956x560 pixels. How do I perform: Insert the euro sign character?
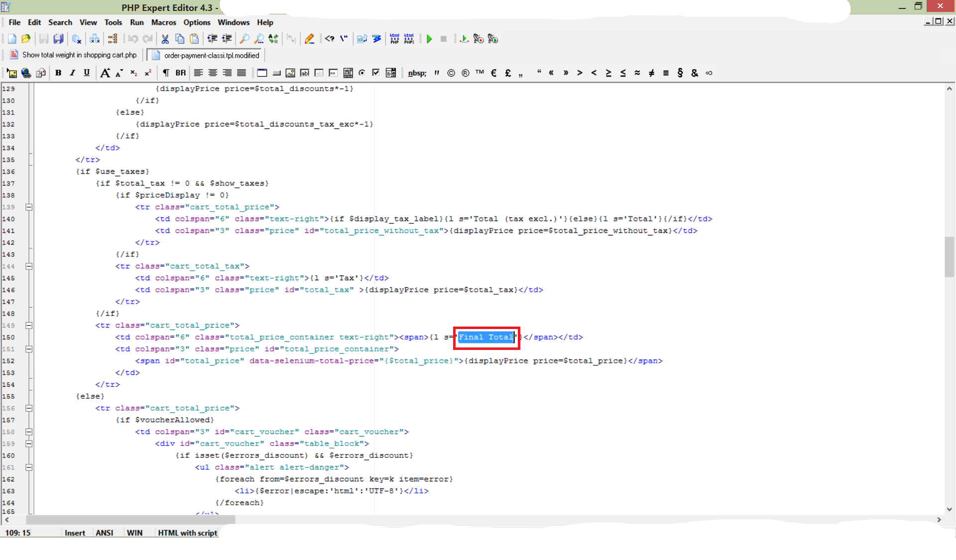coord(493,73)
